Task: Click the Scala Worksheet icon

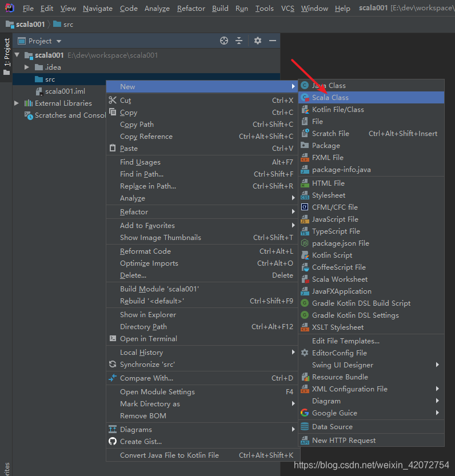Action: [x=305, y=279]
